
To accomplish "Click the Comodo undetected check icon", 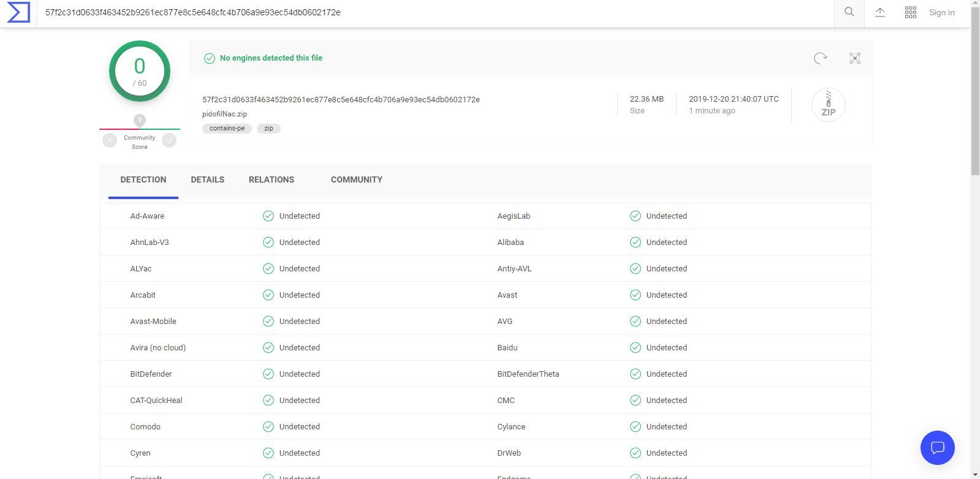I will [x=268, y=427].
